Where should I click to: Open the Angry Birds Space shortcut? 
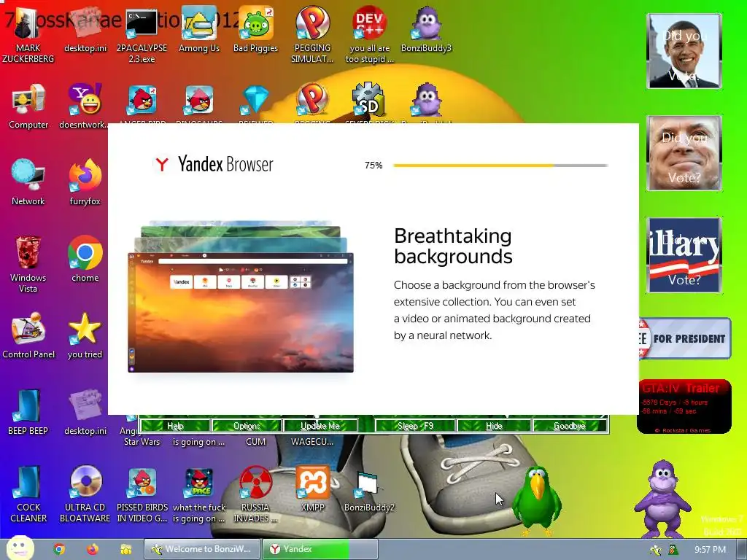tap(198, 494)
